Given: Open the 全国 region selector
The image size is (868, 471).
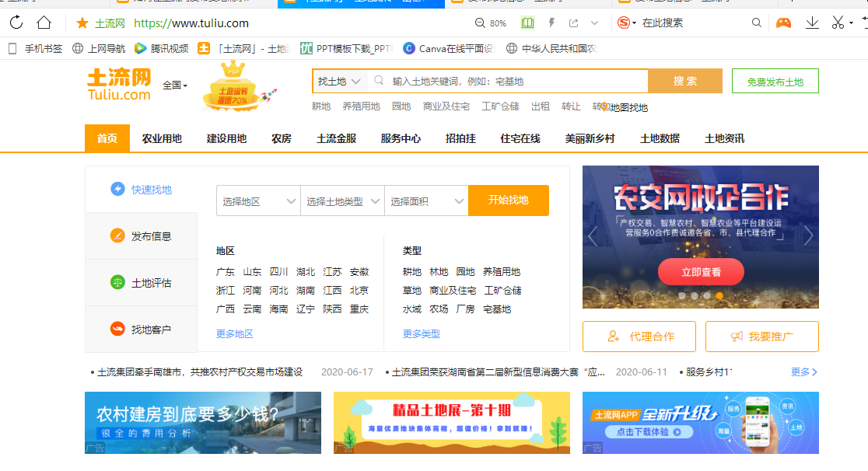Looking at the screenshot, I should tap(175, 85).
